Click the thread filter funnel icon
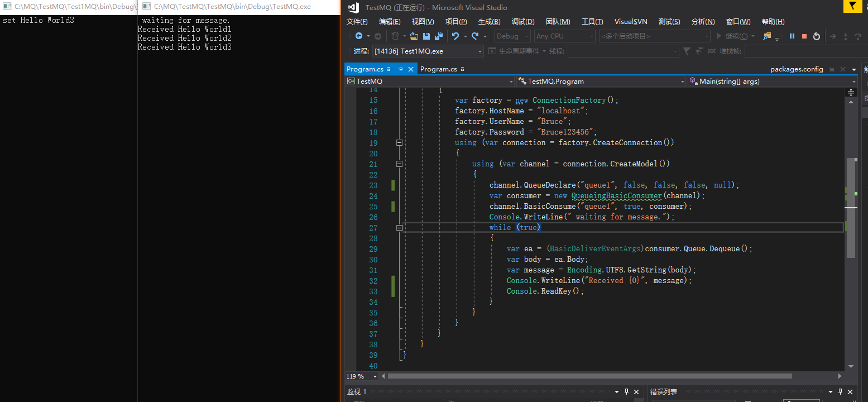 click(x=687, y=51)
